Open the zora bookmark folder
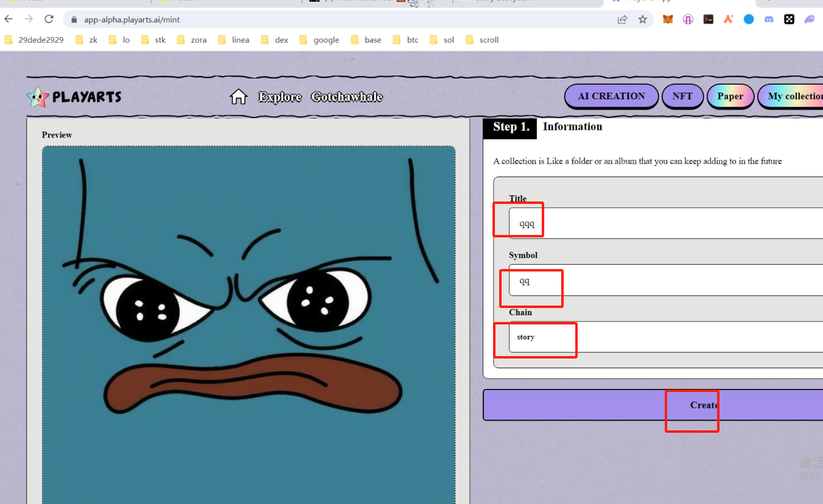The image size is (823, 504). coord(192,40)
